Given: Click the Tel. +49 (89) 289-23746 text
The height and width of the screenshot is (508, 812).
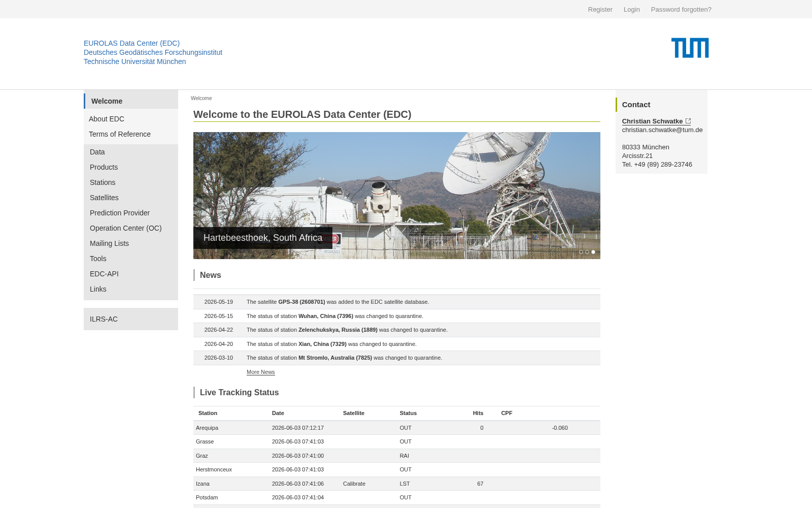Looking at the screenshot, I should click(657, 164).
